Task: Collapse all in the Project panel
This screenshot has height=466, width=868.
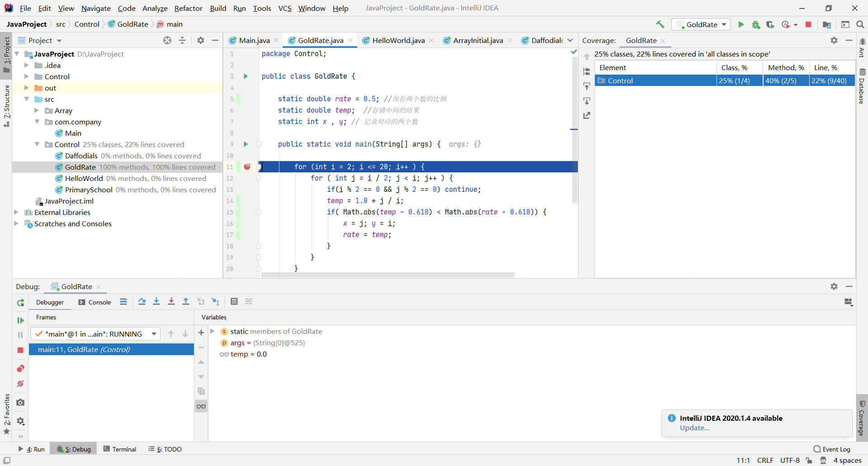Action: click(x=182, y=40)
